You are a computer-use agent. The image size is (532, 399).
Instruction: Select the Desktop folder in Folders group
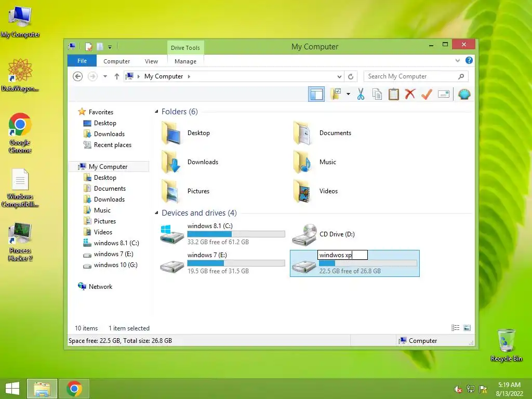(x=186, y=133)
